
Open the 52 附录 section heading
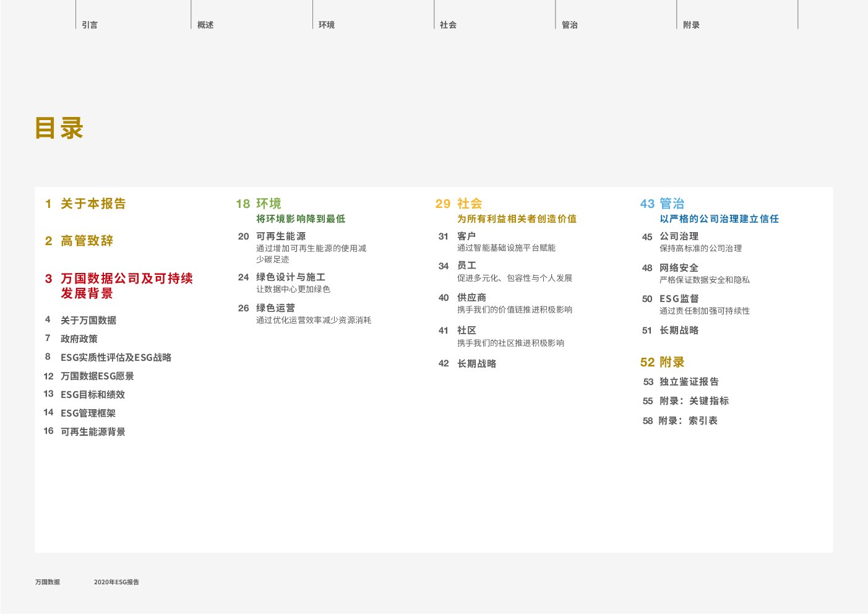(x=662, y=362)
